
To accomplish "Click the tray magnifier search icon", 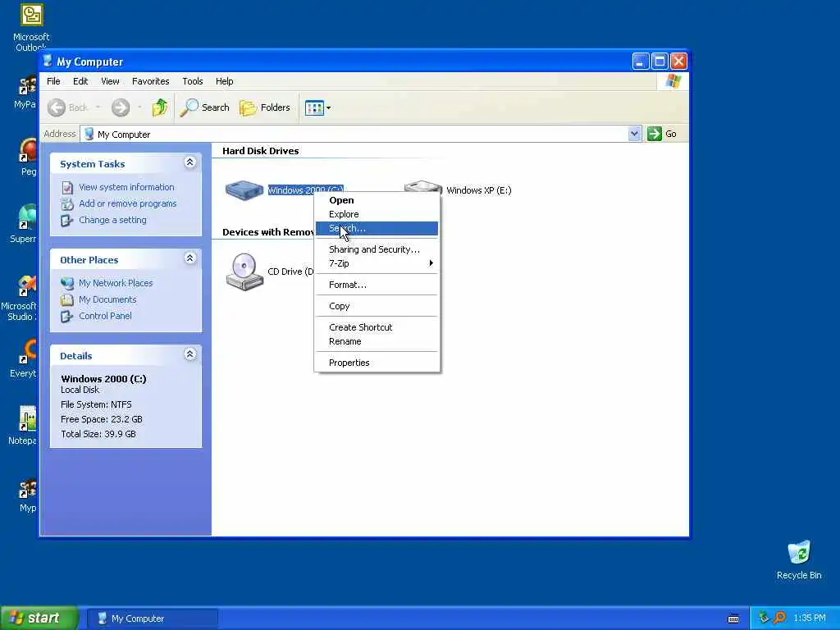I will [x=779, y=618].
